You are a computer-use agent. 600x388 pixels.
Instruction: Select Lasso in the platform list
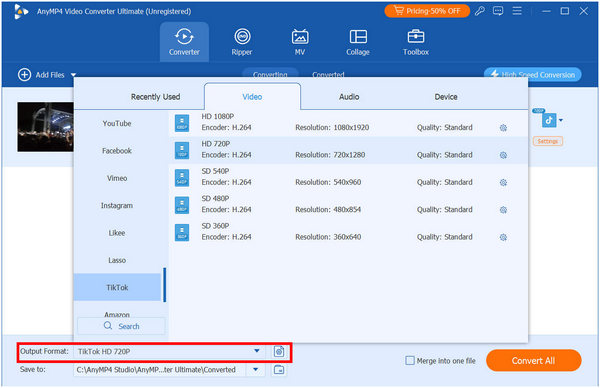(x=117, y=260)
